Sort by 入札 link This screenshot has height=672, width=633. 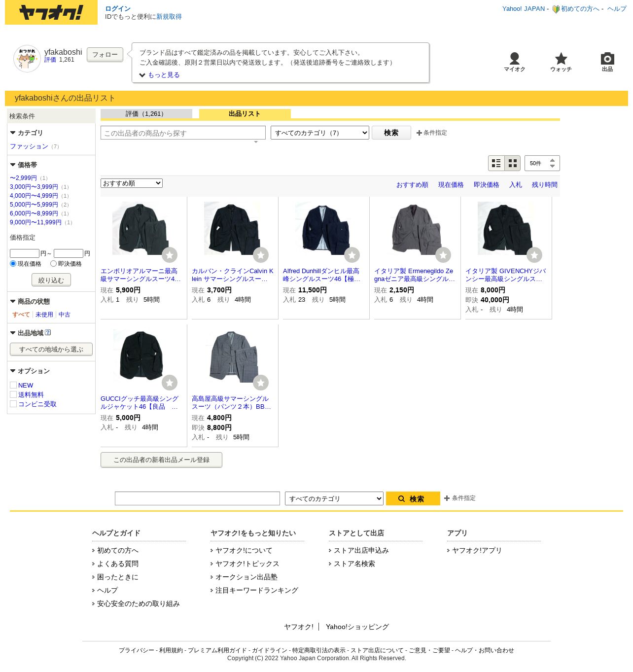tap(516, 185)
